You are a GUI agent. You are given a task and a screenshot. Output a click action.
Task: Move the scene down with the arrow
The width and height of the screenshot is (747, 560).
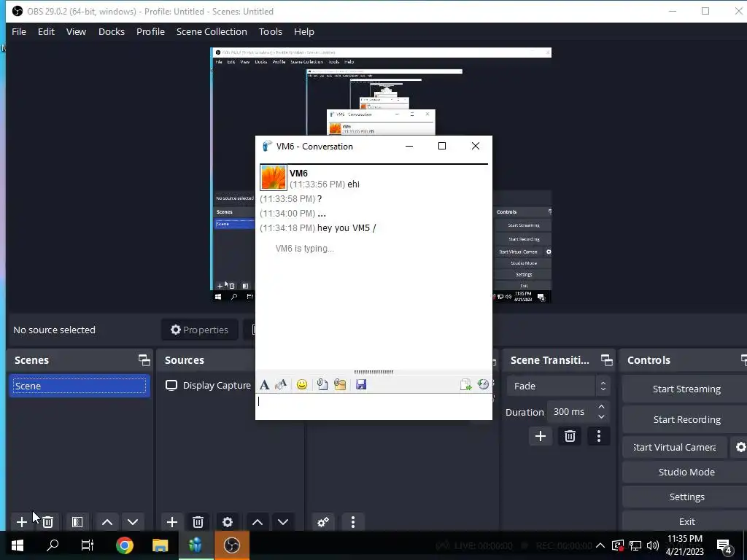(x=133, y=522)
